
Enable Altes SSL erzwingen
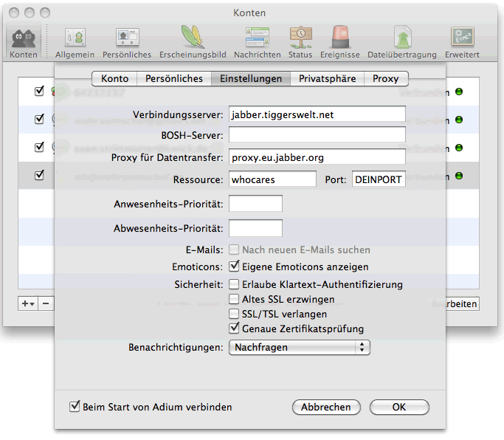(x=234, y=299)
